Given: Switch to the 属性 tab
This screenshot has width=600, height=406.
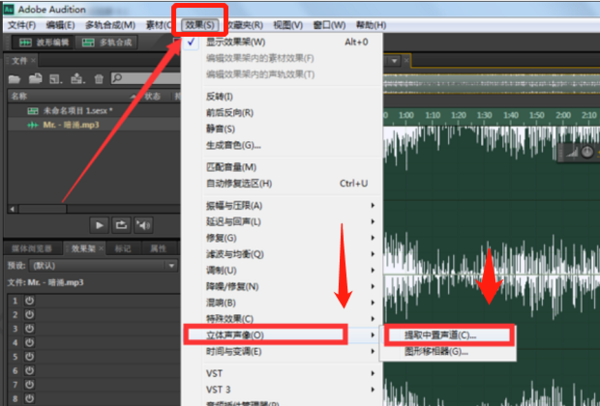Looking at the screenshot, I should (x=158, y=249).
